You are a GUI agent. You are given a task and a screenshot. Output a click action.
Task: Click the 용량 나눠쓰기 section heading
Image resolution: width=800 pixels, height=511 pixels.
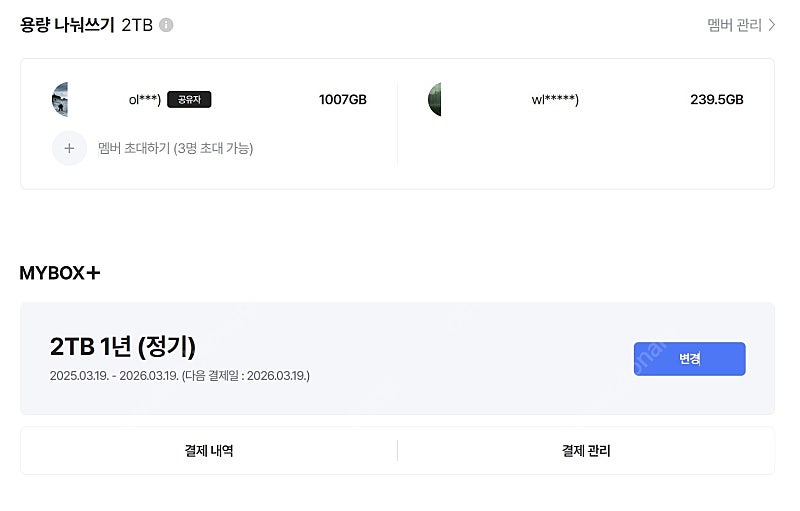click(68, 25)
